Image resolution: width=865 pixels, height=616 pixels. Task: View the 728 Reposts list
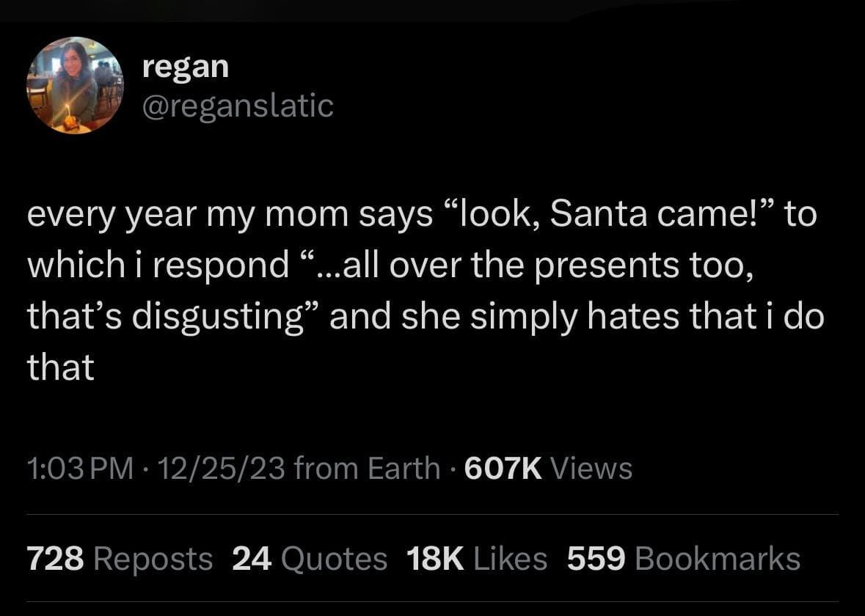point(120,559)
